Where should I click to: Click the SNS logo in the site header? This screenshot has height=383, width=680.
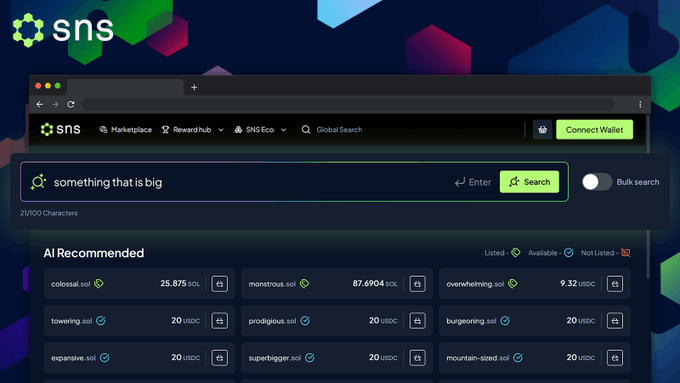(60, 129)
